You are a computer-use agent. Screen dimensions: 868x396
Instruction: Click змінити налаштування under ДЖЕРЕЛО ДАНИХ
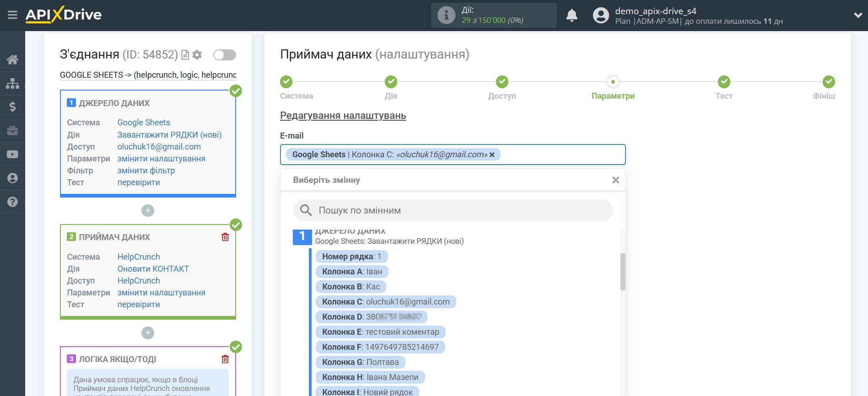pyautogui.click(x=162, y=159)
